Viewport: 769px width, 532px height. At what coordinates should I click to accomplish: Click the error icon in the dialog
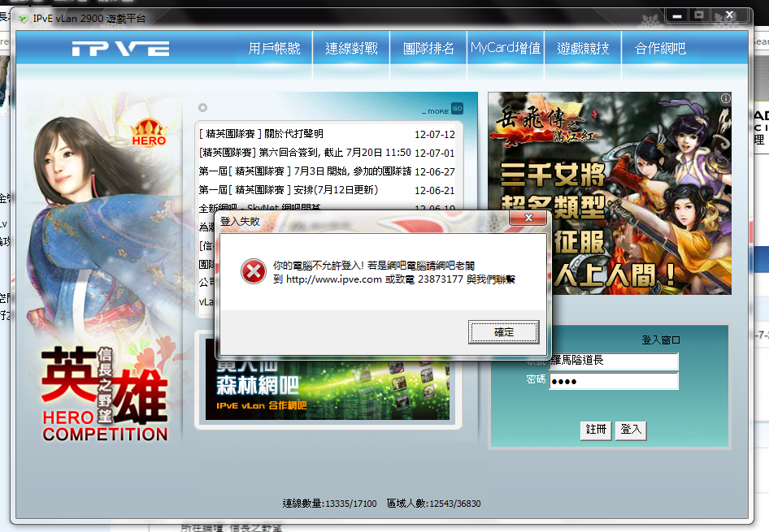(254, 271)
